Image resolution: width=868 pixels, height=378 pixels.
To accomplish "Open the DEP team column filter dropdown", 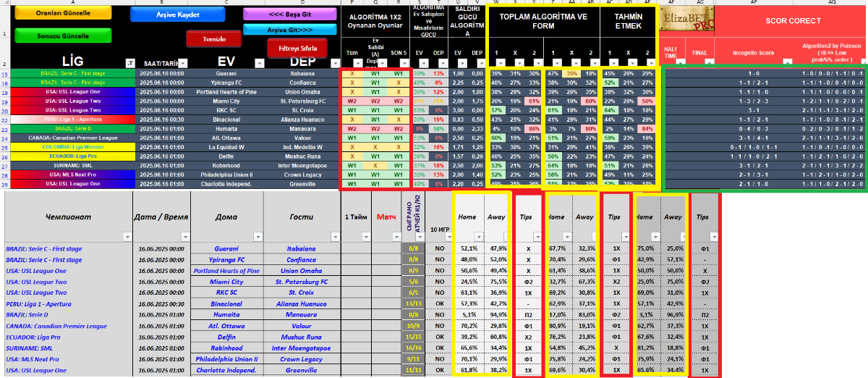I will tap(331, 63).
